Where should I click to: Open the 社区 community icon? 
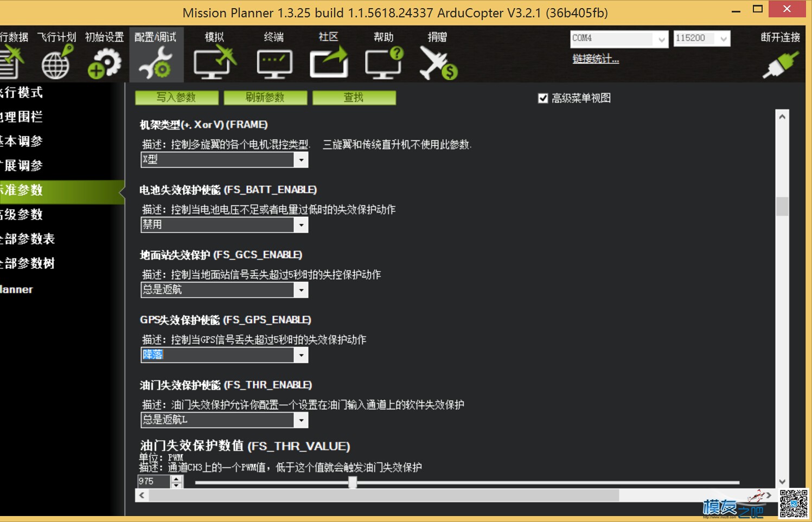click(x=329, y=63)
